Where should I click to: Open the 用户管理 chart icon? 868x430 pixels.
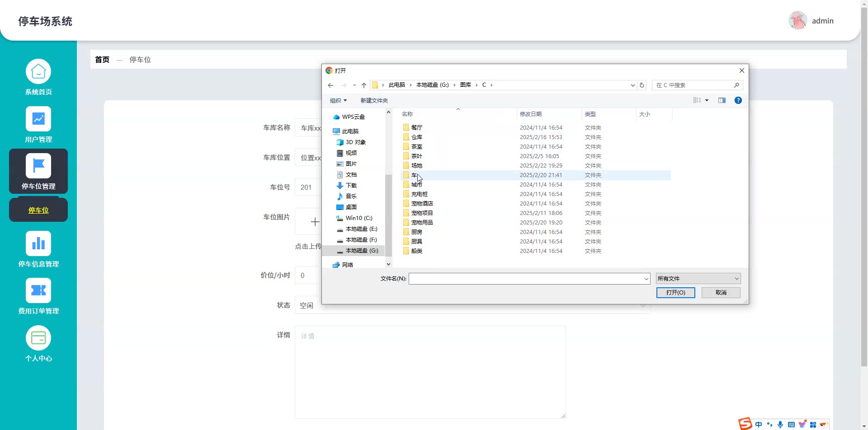pyautogui.click(x=38, y=119)
